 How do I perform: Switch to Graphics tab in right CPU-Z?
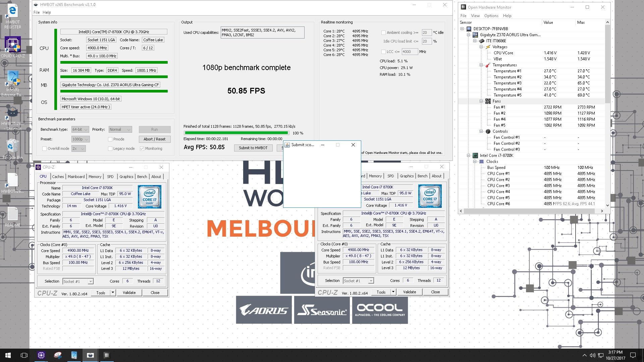point(407,176)
